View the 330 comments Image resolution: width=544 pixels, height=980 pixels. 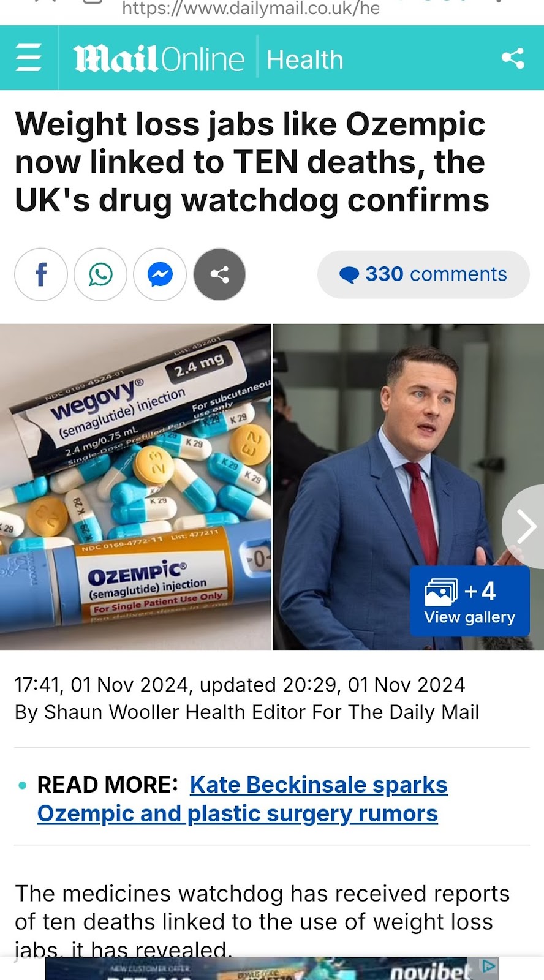pyautogui.click(x=423, y=274)
